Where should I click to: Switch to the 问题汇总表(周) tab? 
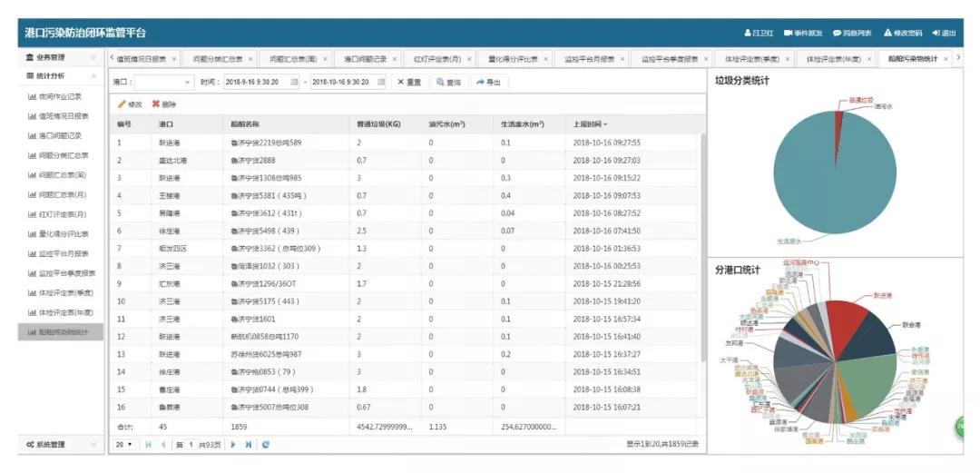(x=293, y=59)
